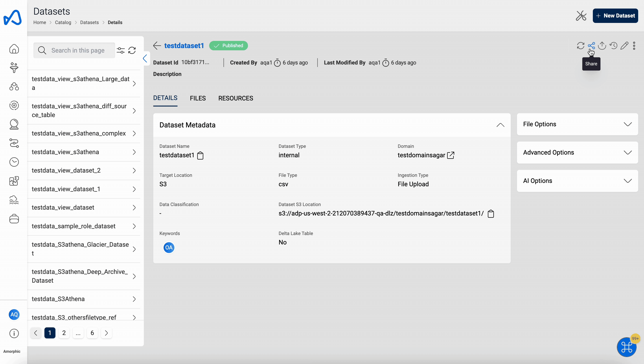Viewport: 644px width, 364px height.
Task: Open testdomainsagar domain in new tab
Action: pyautogui.click(x=451, y=155)
